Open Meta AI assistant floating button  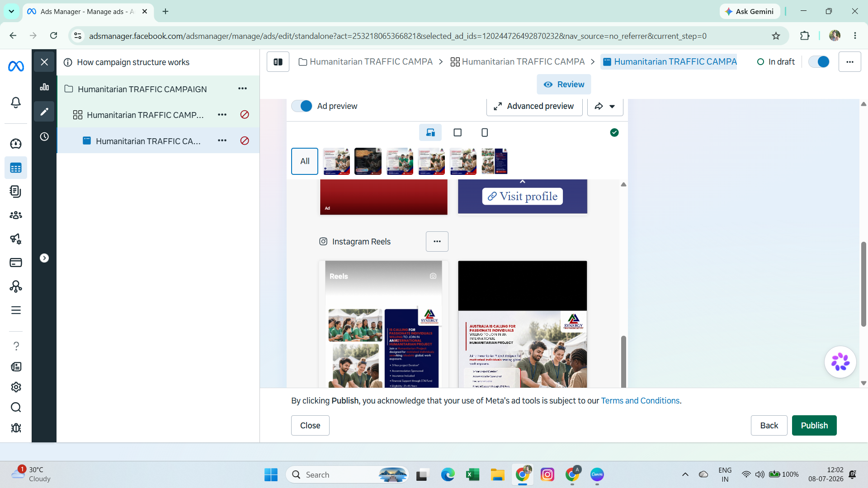pos(840,362)
